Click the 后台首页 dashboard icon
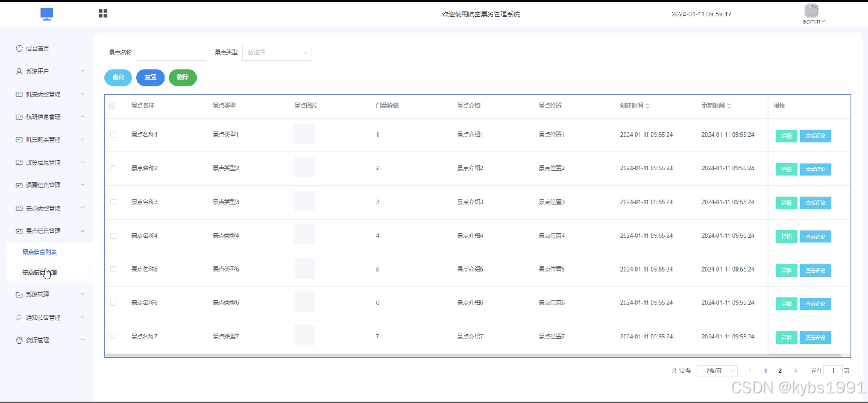Screen dimensions: 868x403 click(19, 48)
